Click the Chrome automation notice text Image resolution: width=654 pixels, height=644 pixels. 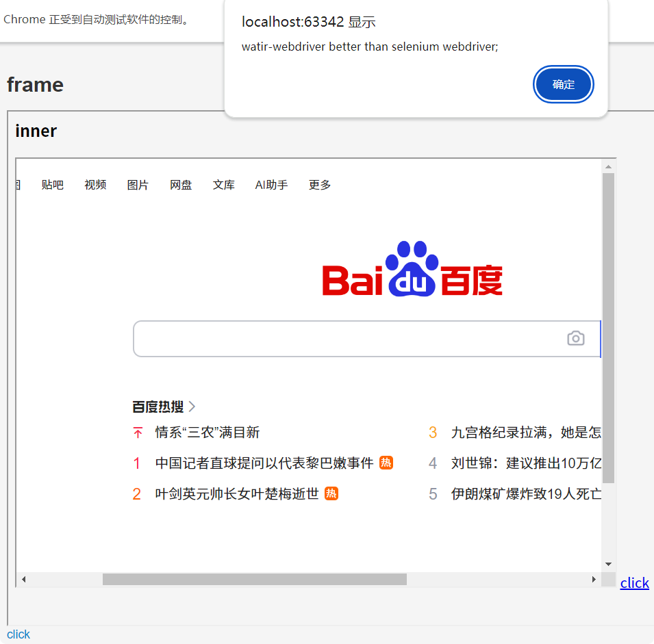point(97,20)
